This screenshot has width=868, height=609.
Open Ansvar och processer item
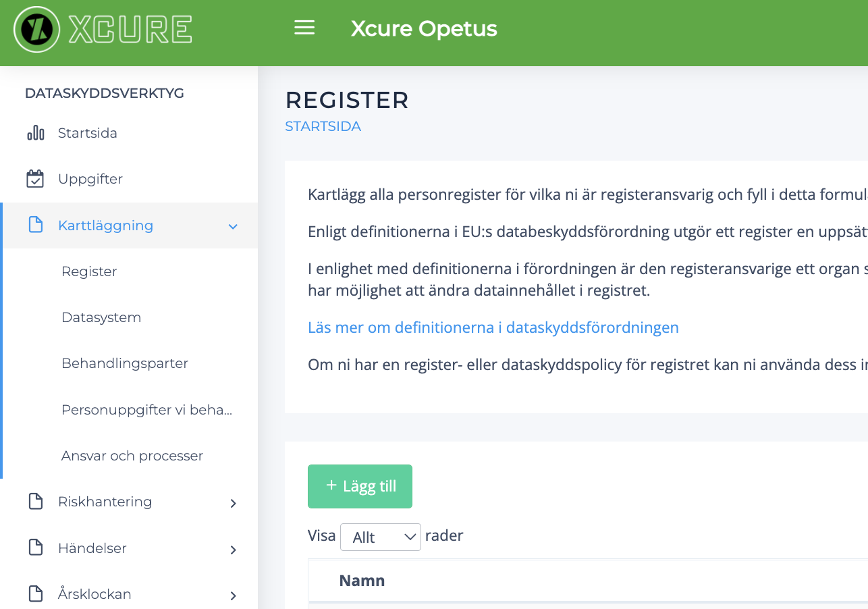[132, 456]
